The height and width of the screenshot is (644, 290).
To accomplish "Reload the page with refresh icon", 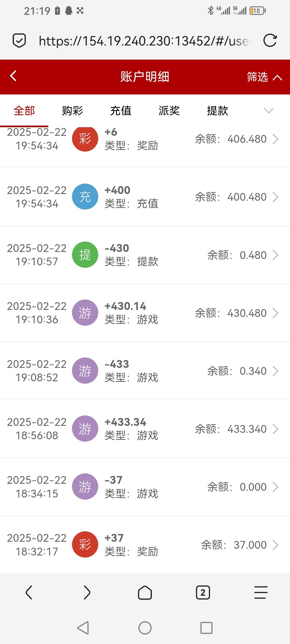I will click(270, 41).
